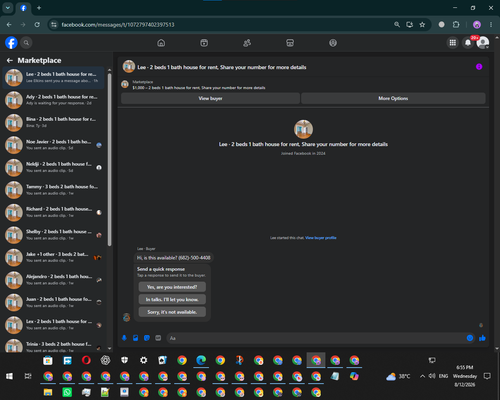The image size is (500, 400).
Task: Open the Bina conversation in the list
Action: [54, 122]
